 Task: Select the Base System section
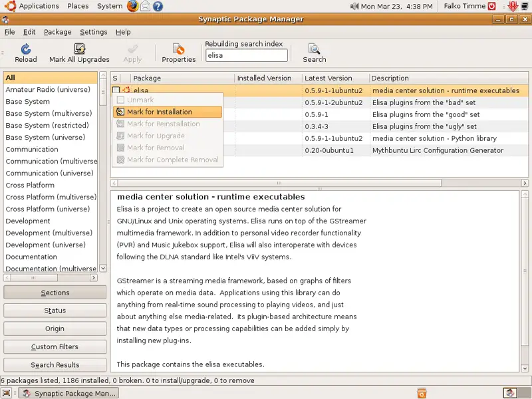click(x=51, y=102)
